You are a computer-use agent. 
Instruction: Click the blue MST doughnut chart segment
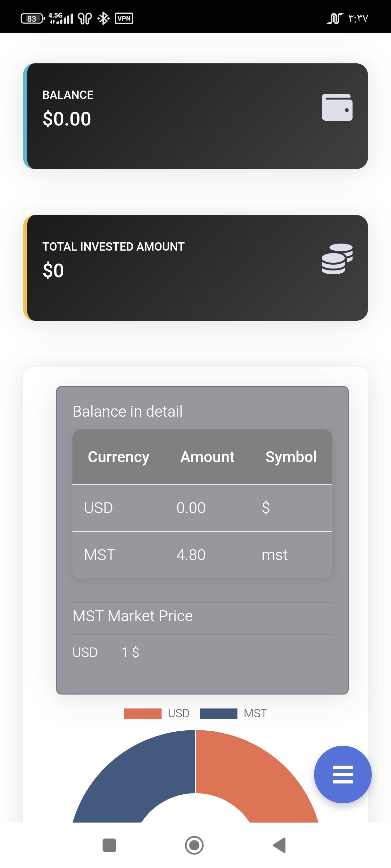point(135,775)
